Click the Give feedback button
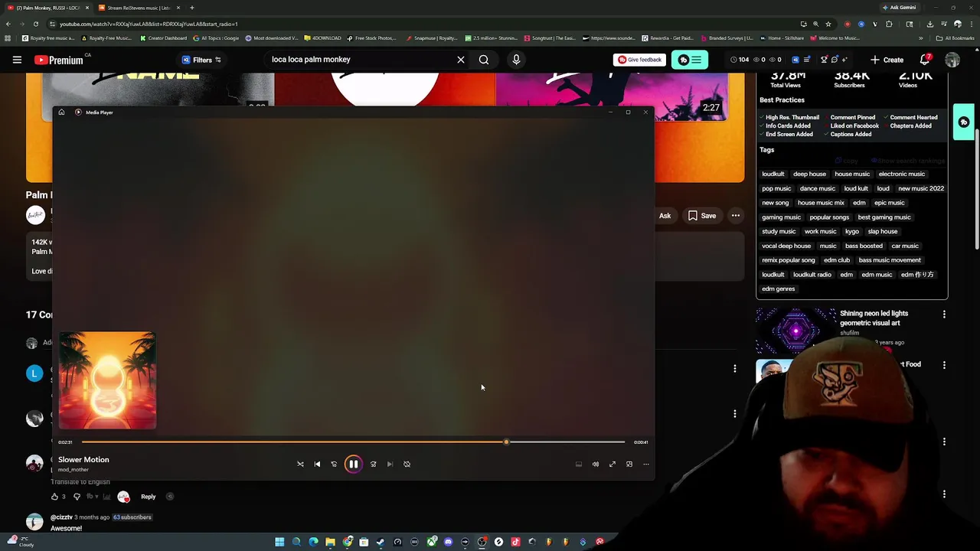This screenshot has height=551, width=980. click(639, 60)
